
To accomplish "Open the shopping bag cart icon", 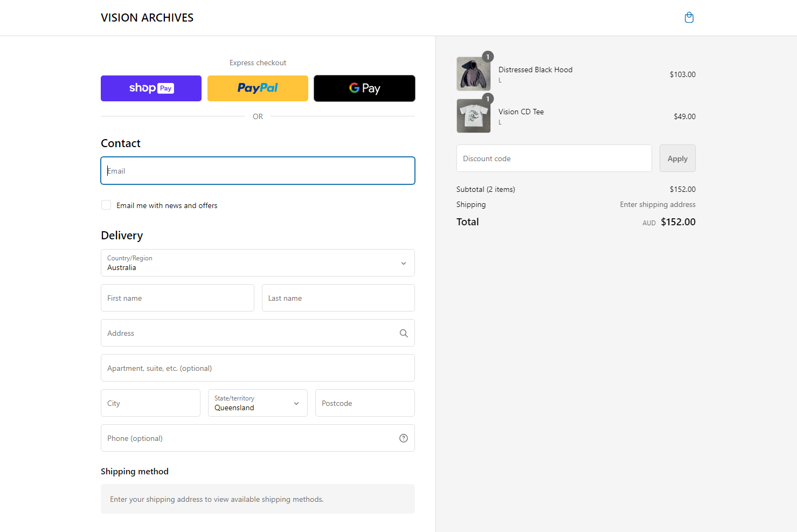I will 689,18.
